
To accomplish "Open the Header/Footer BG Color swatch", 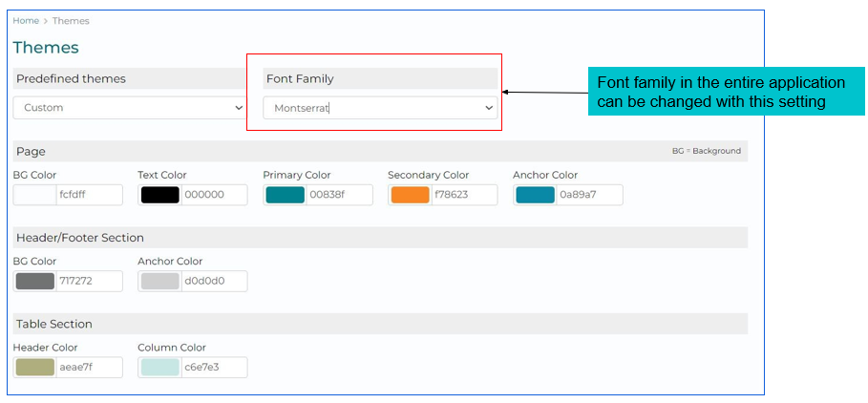I will click(x=35, y=281).
